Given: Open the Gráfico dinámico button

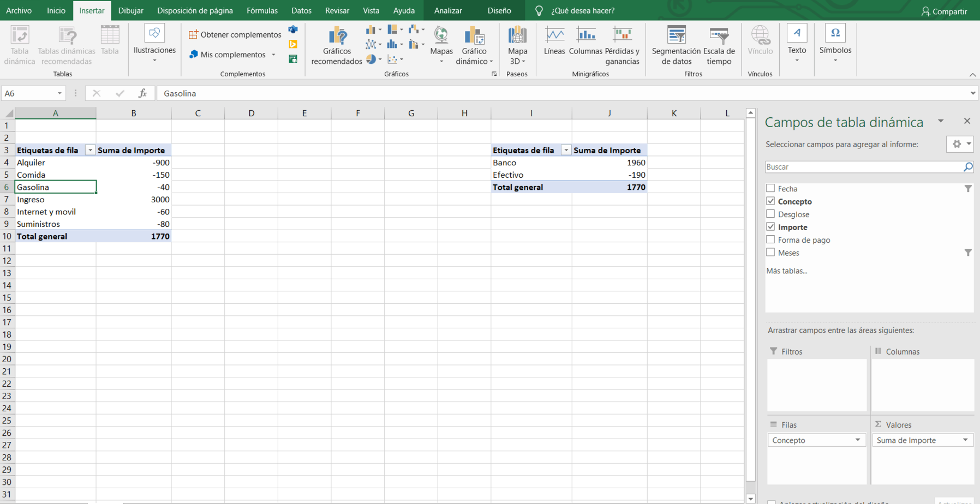Looking at the screenshot, I should tap(474, 46).
